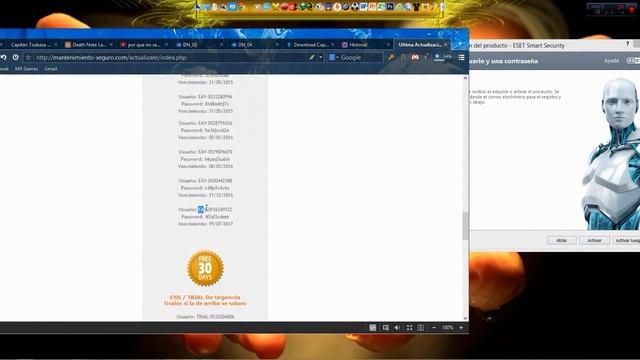This screenshot has width=640, height=360.
Task: Click the Excel icon in top dock
Action: point(381,7)
